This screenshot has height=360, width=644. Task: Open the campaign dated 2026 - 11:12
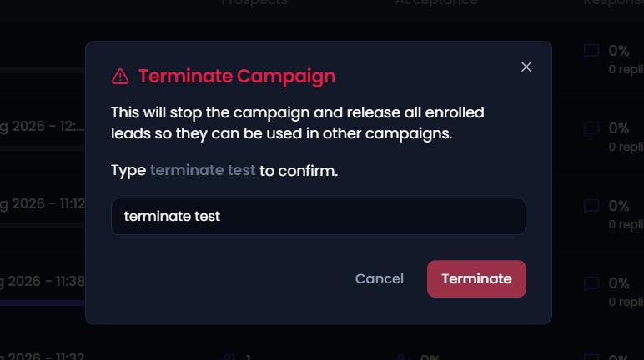[x=43, y=203]
